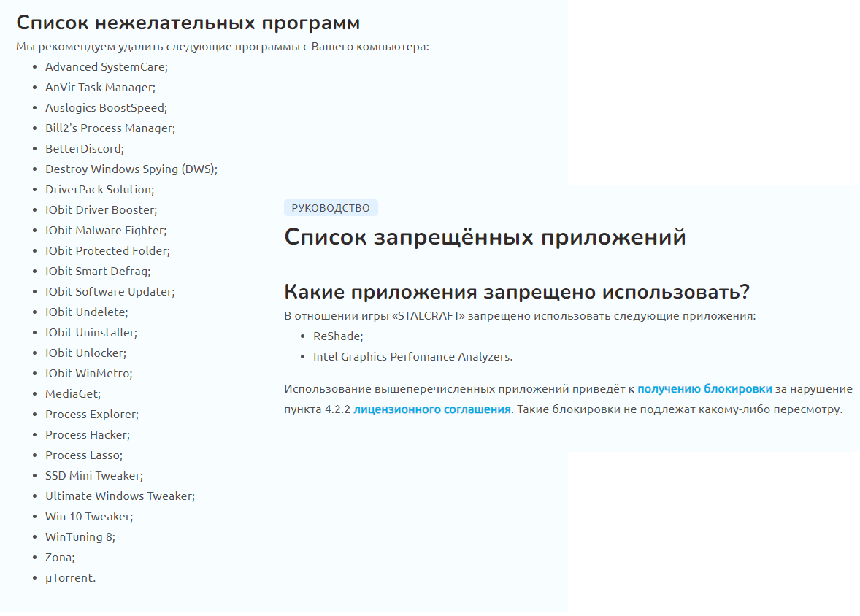The height and width of the screenshot is (616, 860).
Task: Click list item 'IObit Smart Defrag;'
Action: tap(98, 271)
